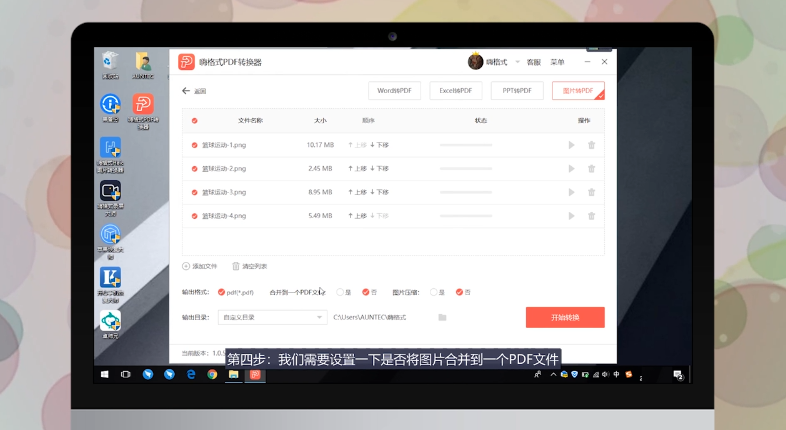Open the Recycle Bin desktop icon

click(110, 65)
